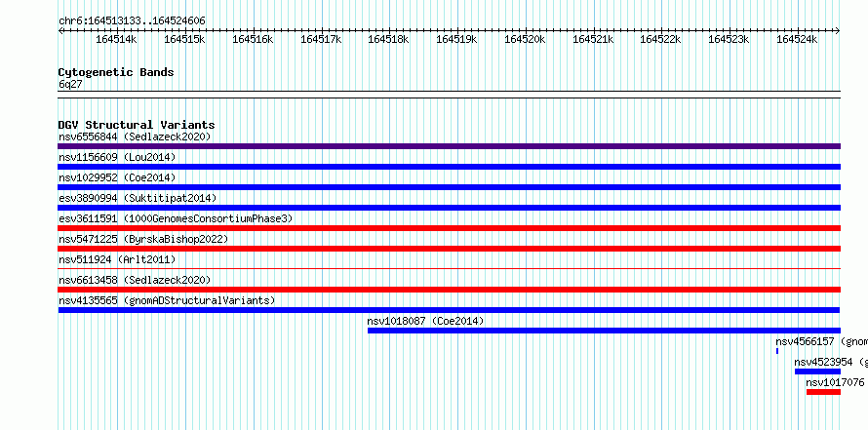Viewport: 868px width, 430px height.
Task: Click the 164524k ruler tick label
Action: point(797,39)
